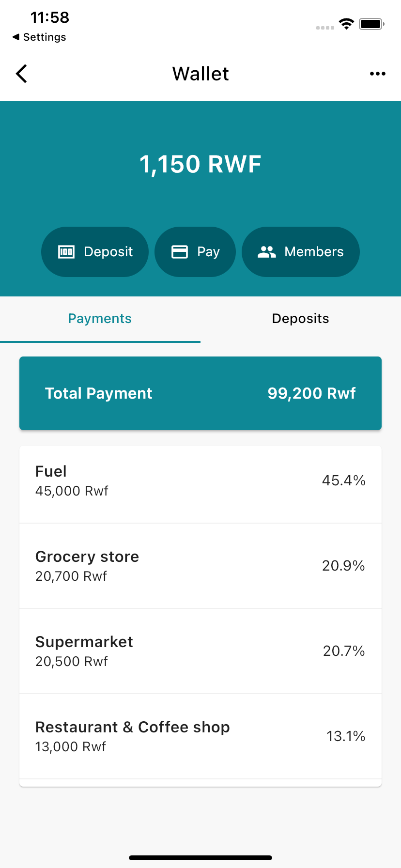Screen dimensions: 401x868
Task: Switch to the Deposits tab
Action: click(x=301, y=319)
